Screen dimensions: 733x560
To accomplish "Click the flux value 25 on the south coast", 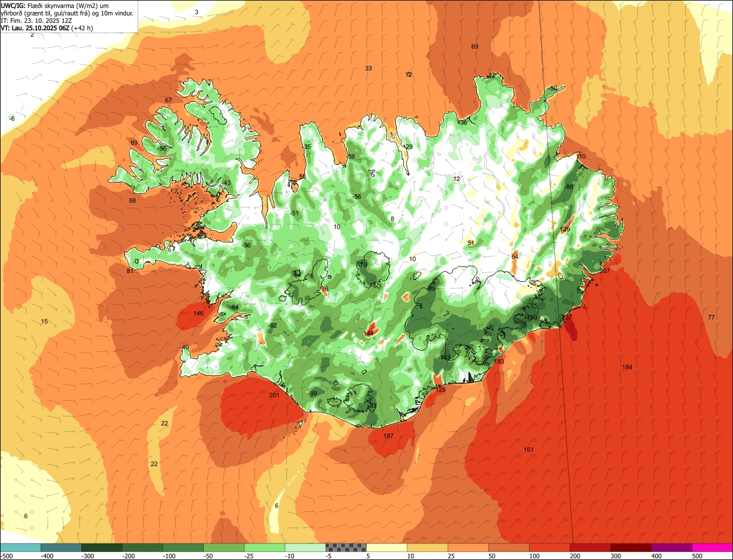I will tap(442, 389).
